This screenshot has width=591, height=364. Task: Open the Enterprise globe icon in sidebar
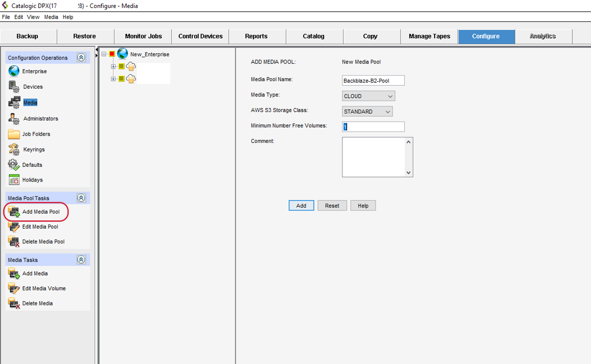14,71
